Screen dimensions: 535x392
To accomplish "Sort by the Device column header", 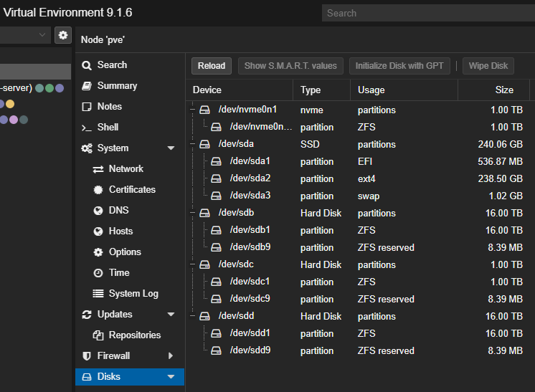I will (240, 90).
